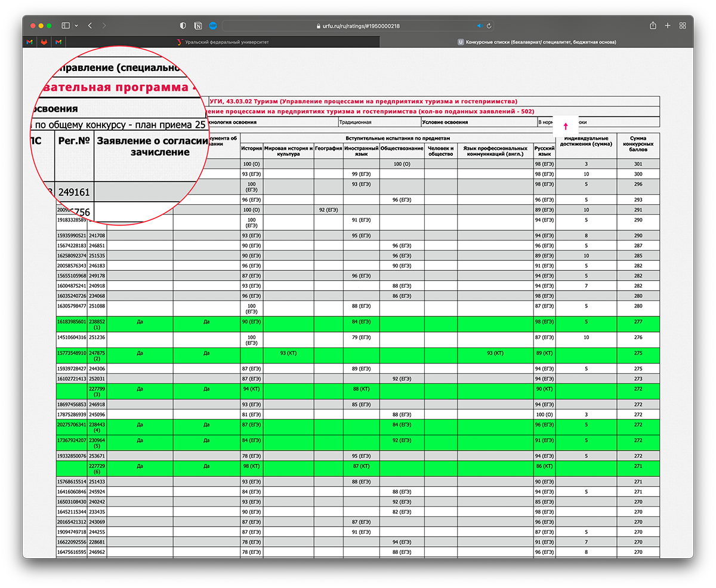The width and height of the screenshot is (716, 588).
Task: Click the Сумма конкурсных баллов column header
Action: pos(638,144)
